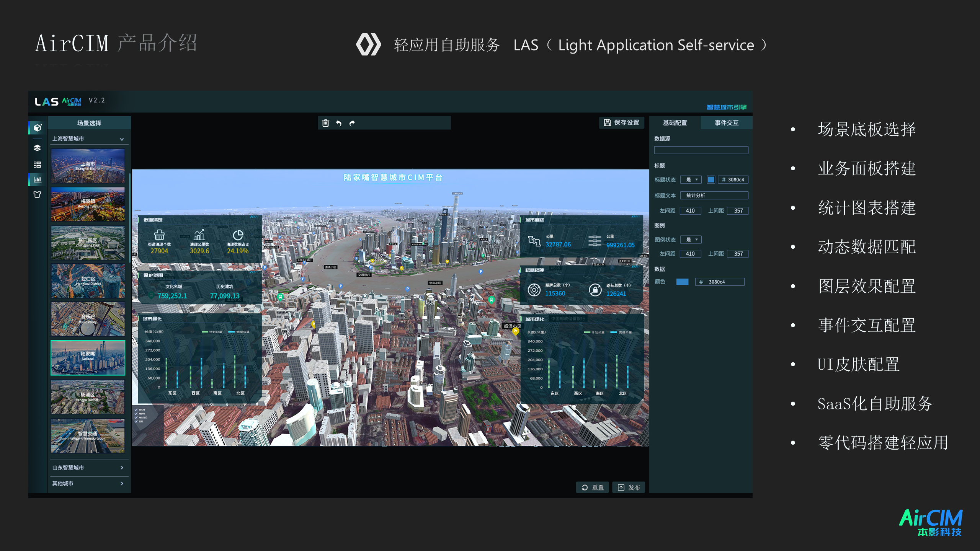Click the 图例 上间距 field 357
This screenshot has width=980, height=551.
click(738, 254)
